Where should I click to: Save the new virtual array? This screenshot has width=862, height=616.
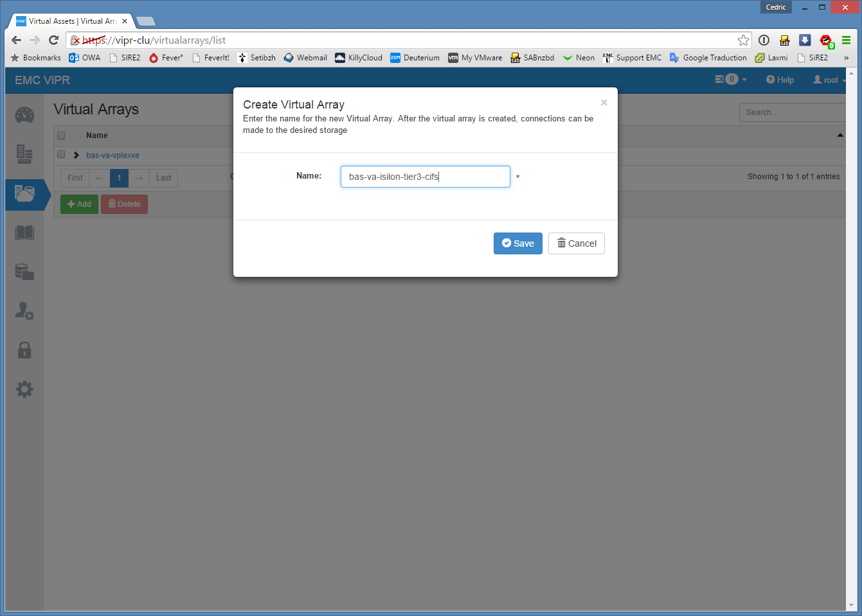click(x=517, y=243)
